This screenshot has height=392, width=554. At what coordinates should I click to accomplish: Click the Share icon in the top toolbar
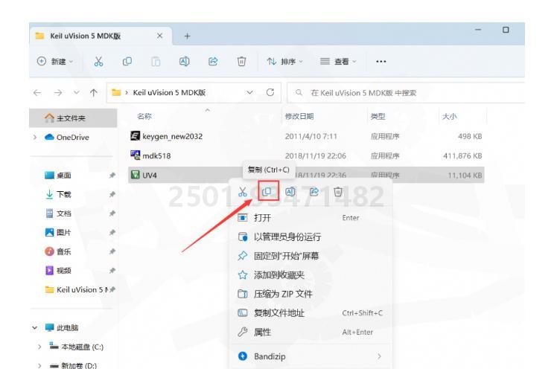[213, 62]
